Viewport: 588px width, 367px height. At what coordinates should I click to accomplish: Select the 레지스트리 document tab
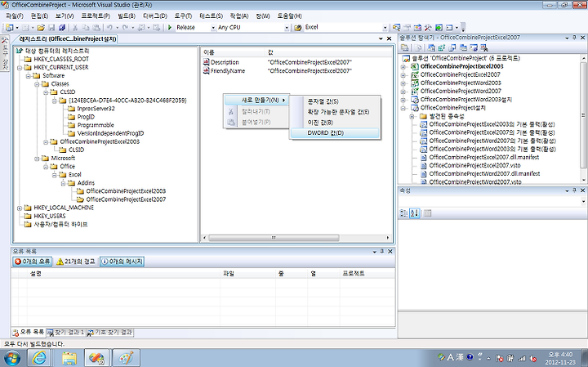[x=68, y=39]
